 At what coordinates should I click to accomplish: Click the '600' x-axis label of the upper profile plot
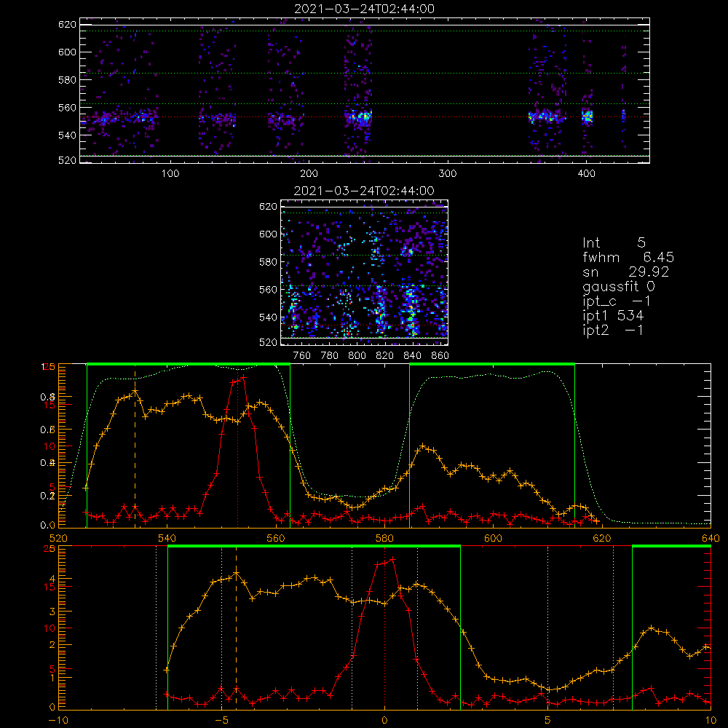click(493, 539)
